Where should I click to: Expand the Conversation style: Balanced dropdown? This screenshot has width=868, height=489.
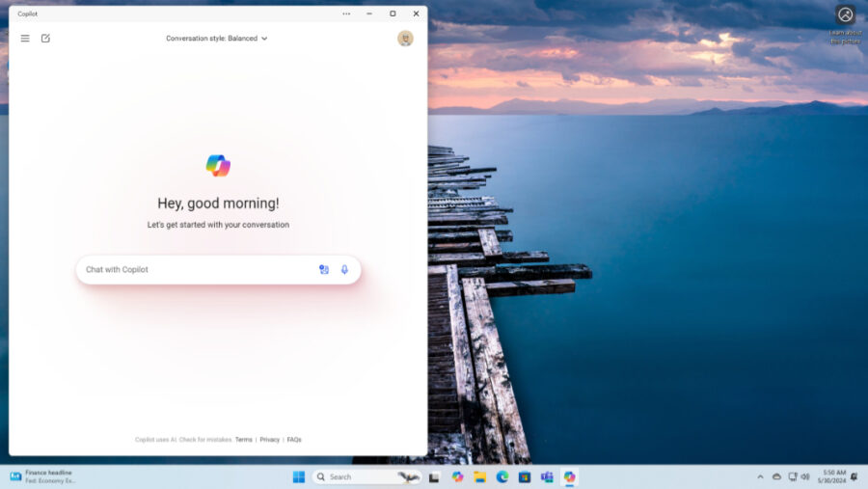pyautogui.click(x=217, y=39)
